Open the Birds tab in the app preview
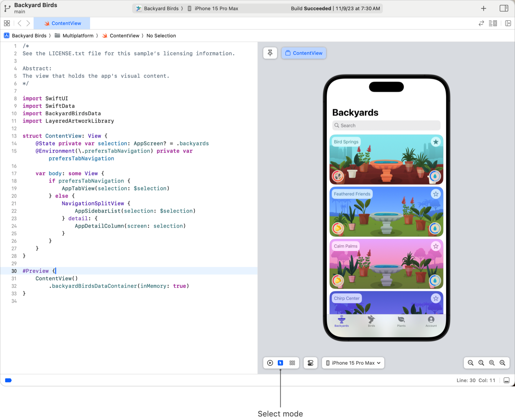The height and width of the screenshot is (420, 515). click(x=371, y=321)
